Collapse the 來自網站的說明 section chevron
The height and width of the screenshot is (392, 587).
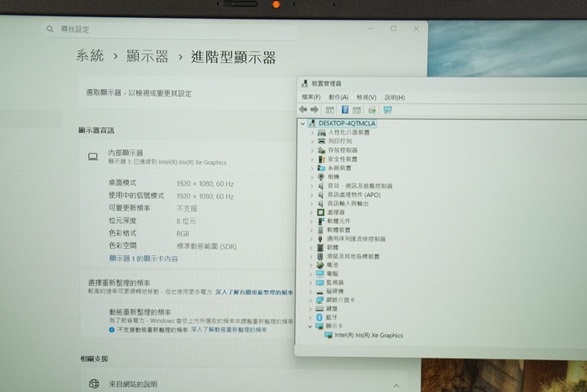pos(396,385)
